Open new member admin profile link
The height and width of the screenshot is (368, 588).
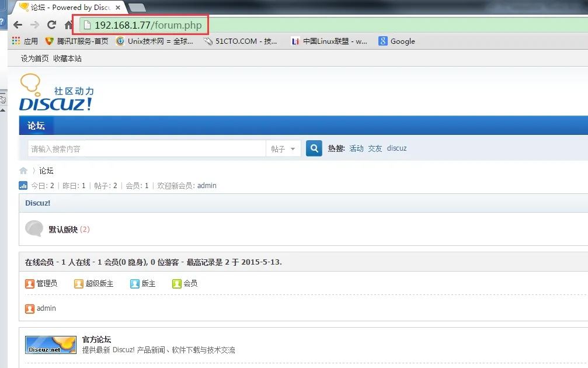(207, 185)
